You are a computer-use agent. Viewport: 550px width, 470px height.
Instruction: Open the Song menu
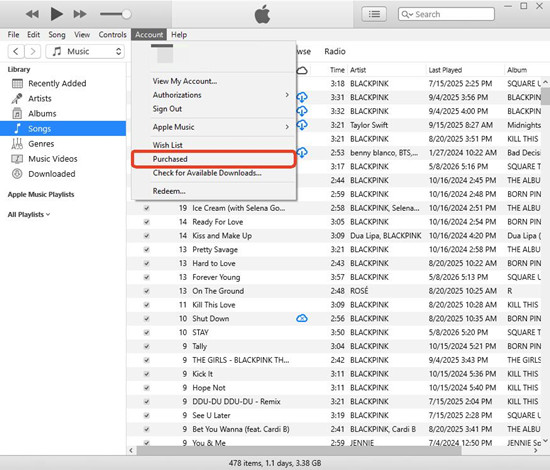57,35
